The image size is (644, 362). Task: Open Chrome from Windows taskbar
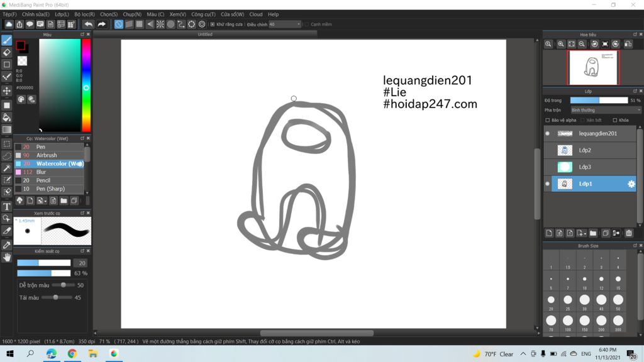click(x=72, y=353)
